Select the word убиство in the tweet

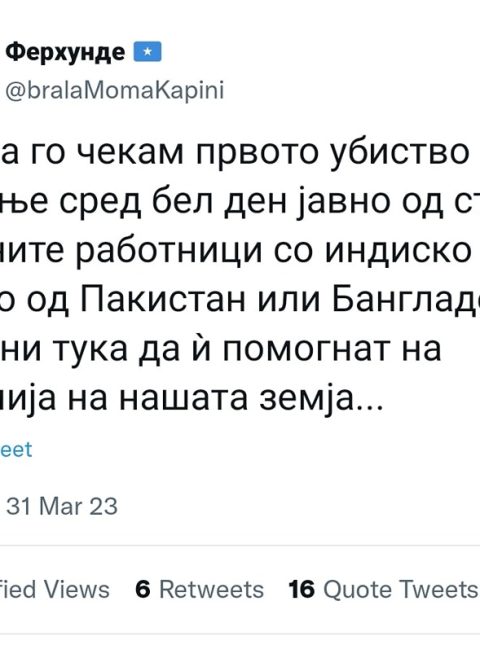[x=400, y=153]
